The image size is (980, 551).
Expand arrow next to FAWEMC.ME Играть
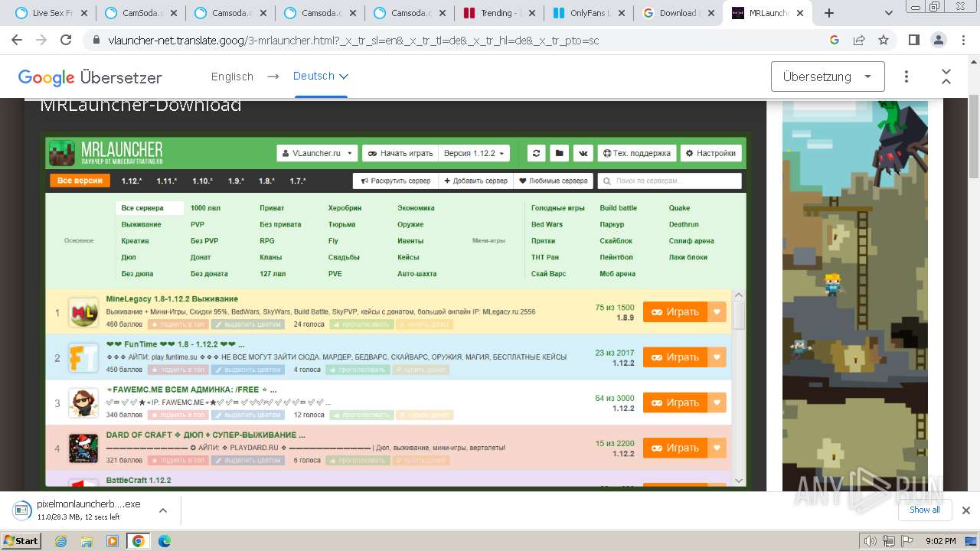(x=717, y=403)
